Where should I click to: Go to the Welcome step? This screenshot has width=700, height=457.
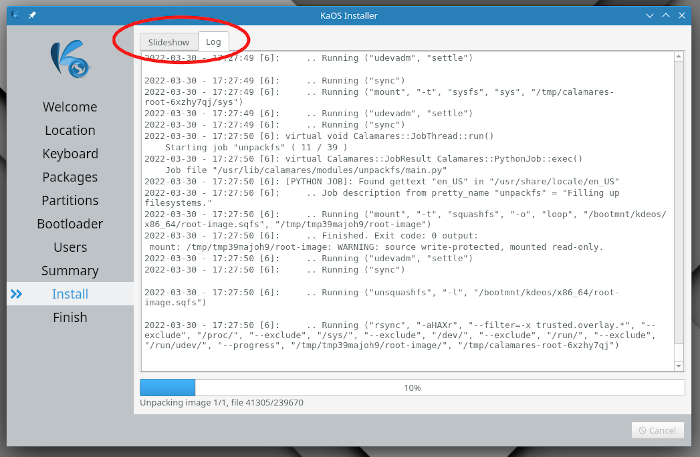tap(70, 107)
